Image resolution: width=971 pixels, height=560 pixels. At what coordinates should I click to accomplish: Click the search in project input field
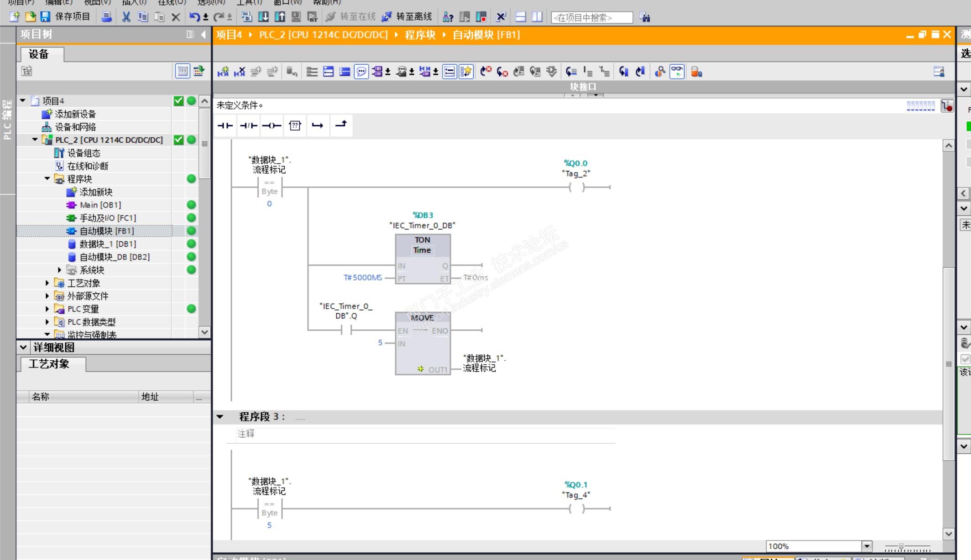click(x=591, y=17)
